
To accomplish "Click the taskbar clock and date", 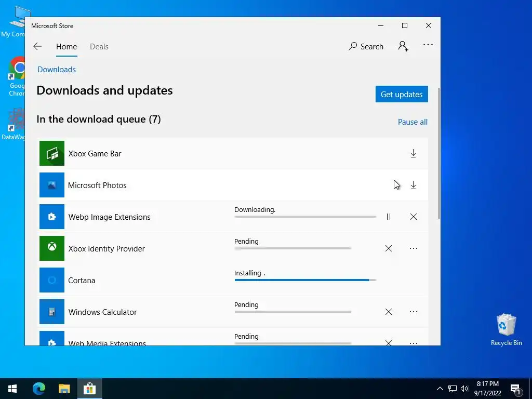I will (x=487, y=389).
